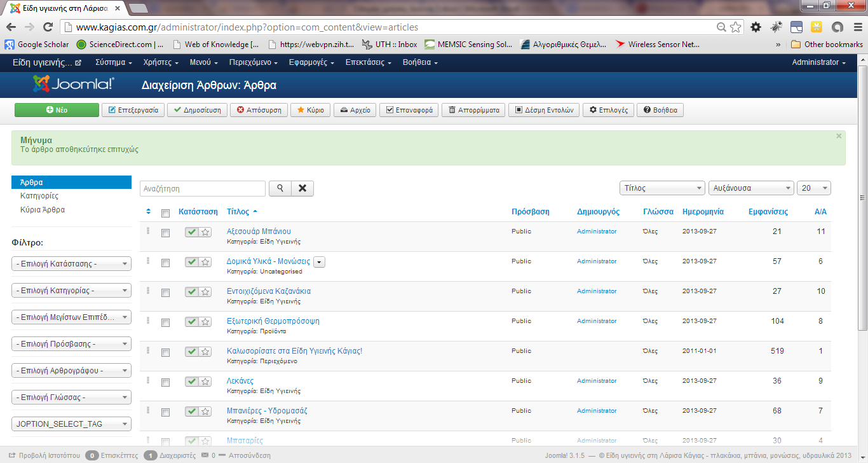Click the green Νέο button
This screenshot has width=868, height=463.
tap(57, 110)
